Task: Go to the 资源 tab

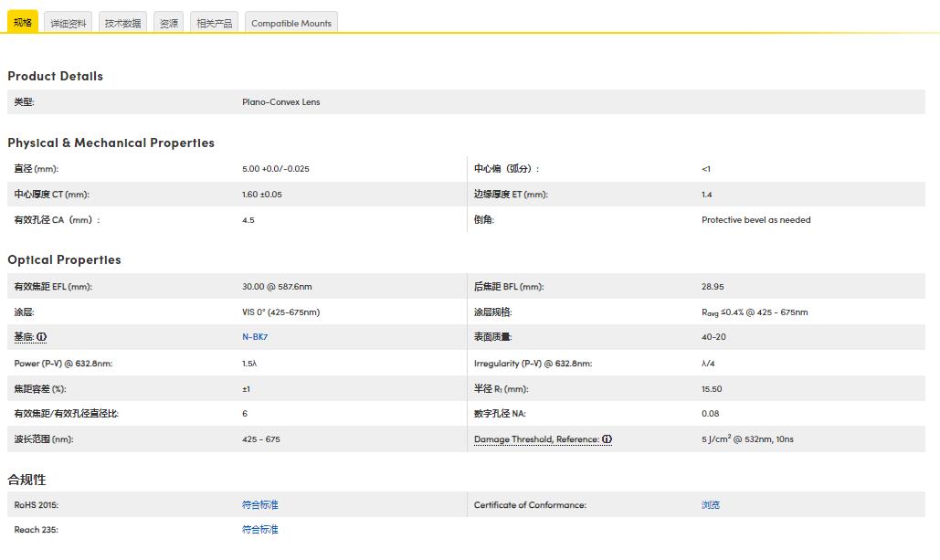Action: pyautogui.click(x=169, y=23)
